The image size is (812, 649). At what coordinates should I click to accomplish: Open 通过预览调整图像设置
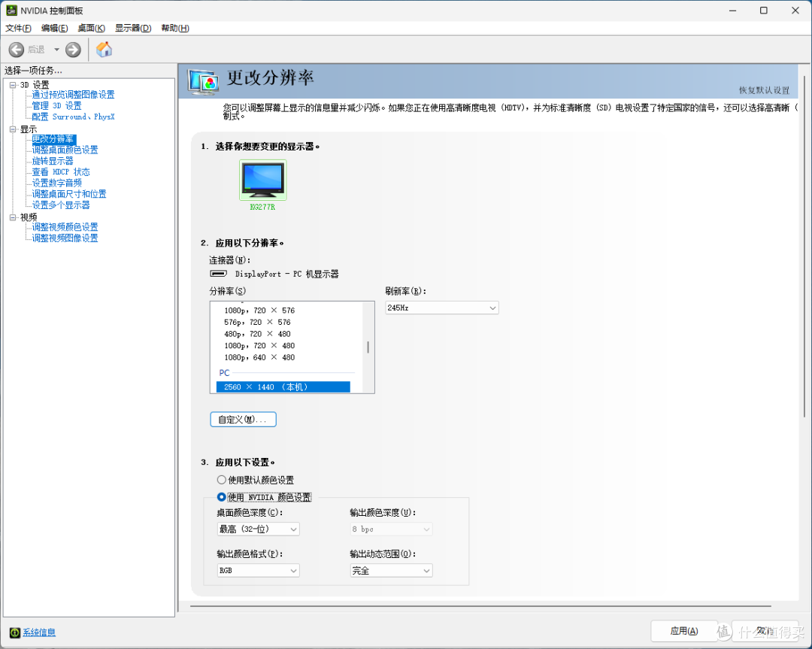[73, 95]
